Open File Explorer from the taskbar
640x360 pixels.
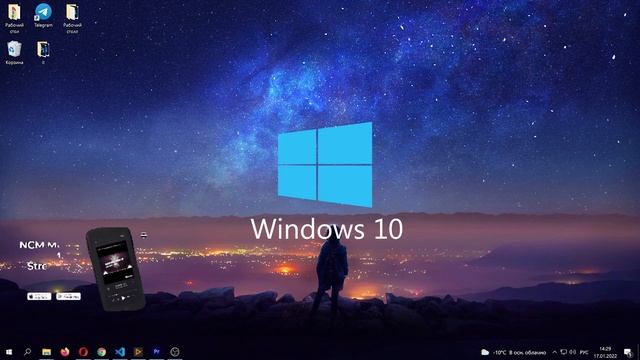(47, 352)
